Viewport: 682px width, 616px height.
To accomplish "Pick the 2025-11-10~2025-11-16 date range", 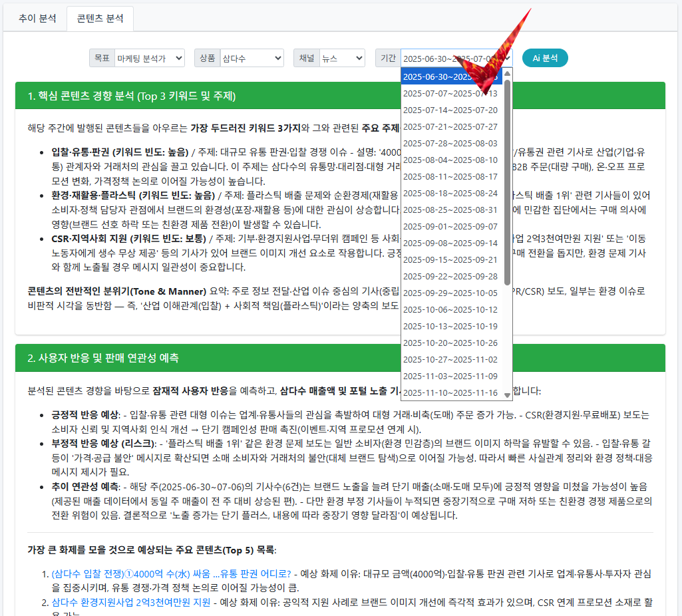I will (x=450, y=392).
